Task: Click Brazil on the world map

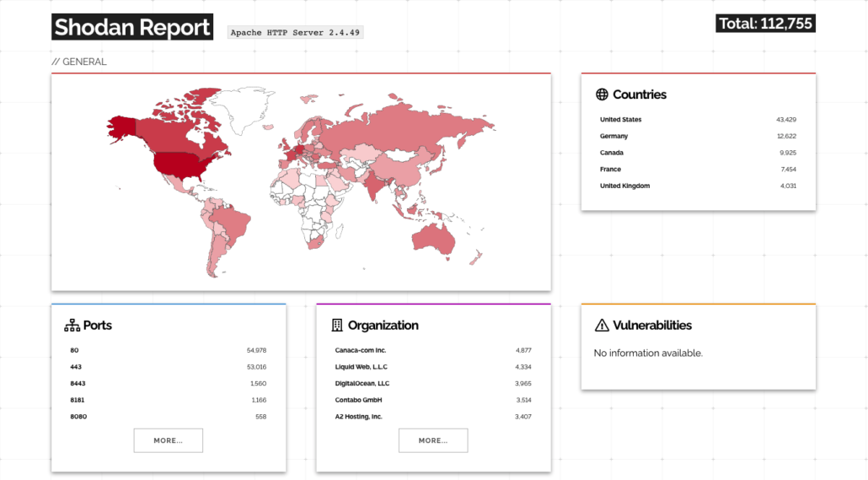Action: pos(231,223)
